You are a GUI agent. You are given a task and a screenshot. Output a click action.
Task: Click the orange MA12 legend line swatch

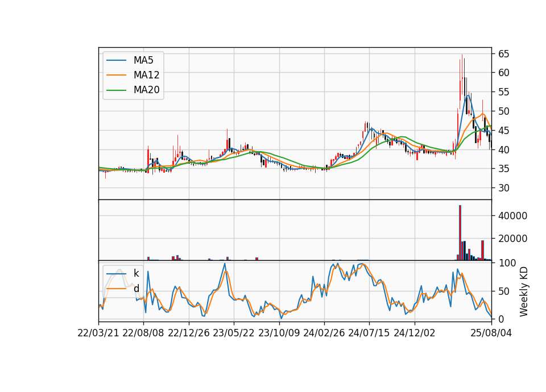coord(116,75)
